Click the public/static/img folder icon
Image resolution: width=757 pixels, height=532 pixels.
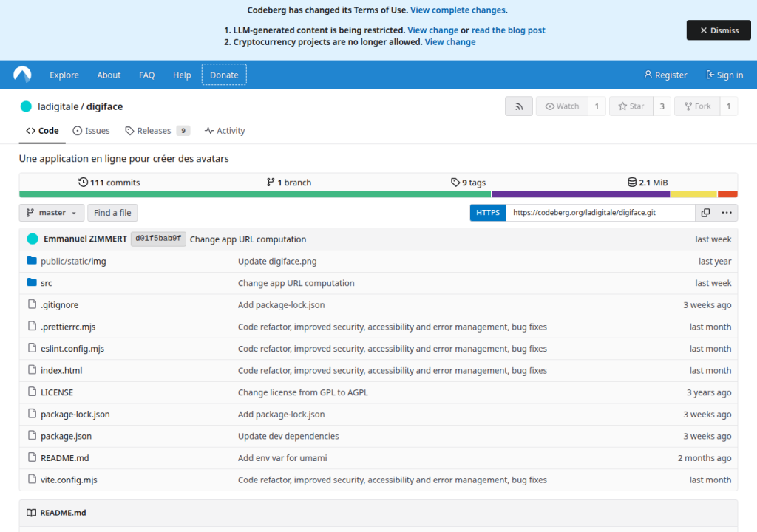click(x=32, y=261)
